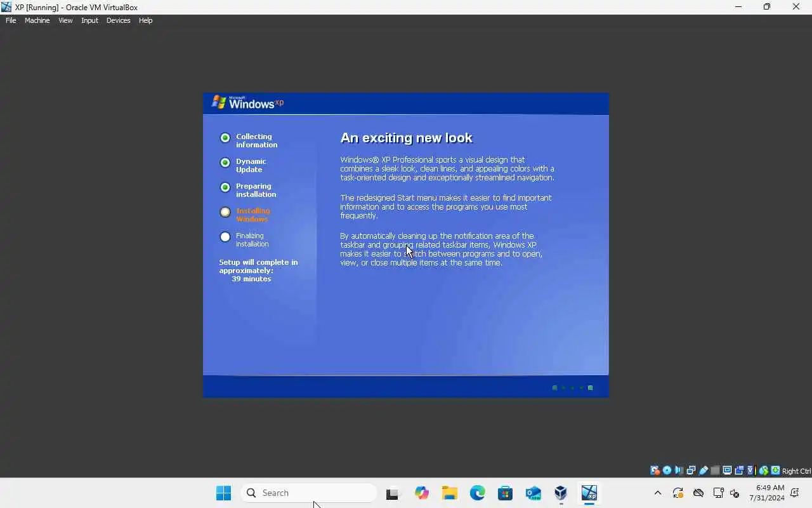Open the Help menu

(x=145, y=20)
